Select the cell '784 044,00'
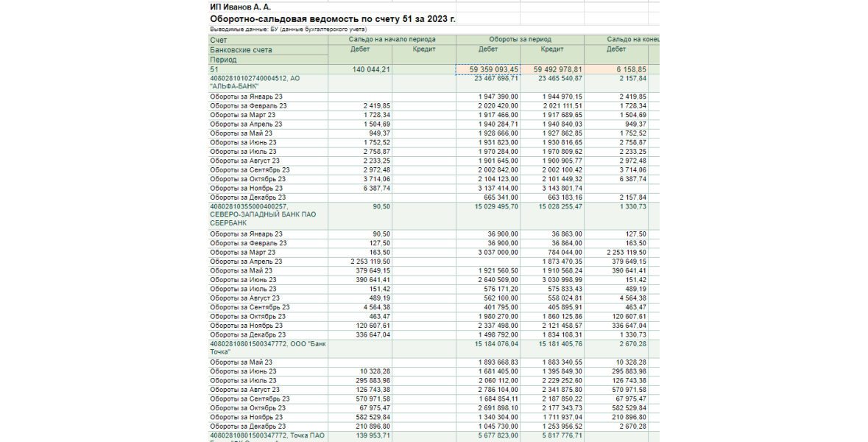 [x=552, y=253]
